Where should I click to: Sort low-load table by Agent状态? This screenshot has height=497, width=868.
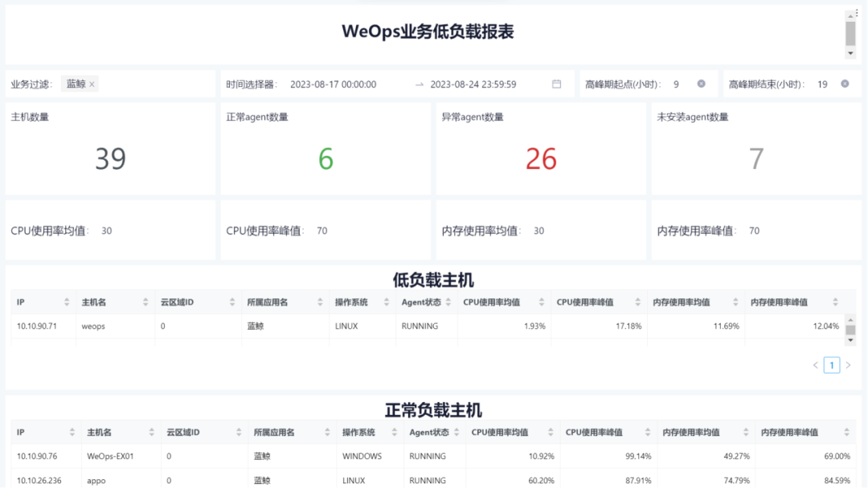(448, 302)
